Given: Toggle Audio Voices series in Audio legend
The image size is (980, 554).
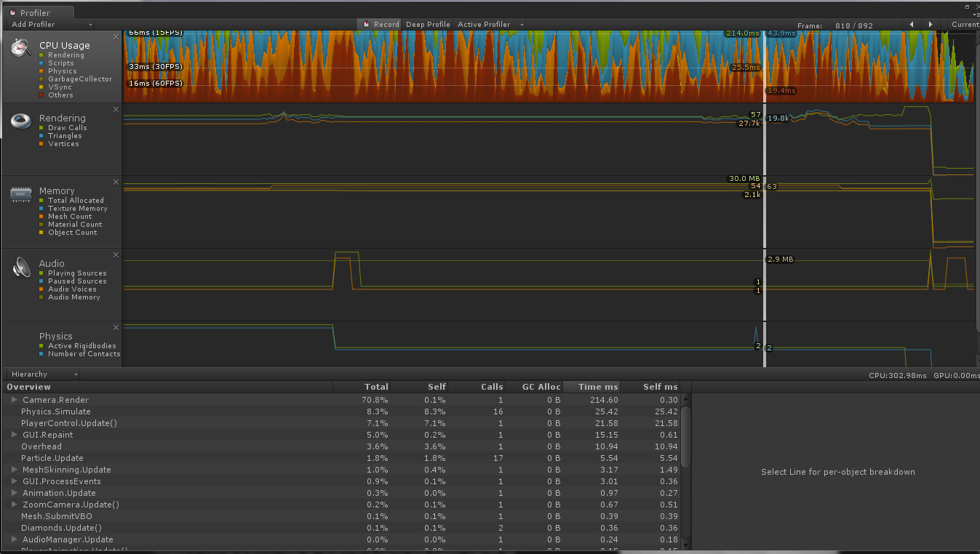Looking at the screenshot, I should click(x=42, y=289).
